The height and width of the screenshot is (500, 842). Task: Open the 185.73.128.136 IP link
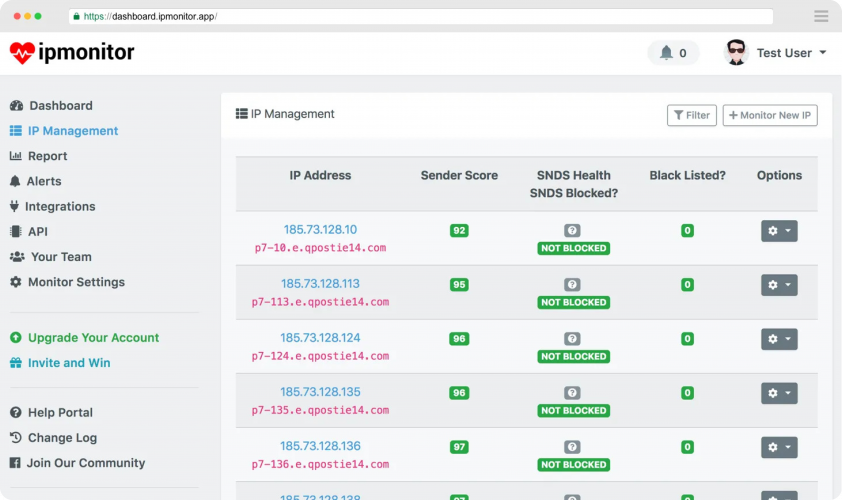tap(320, 446)
